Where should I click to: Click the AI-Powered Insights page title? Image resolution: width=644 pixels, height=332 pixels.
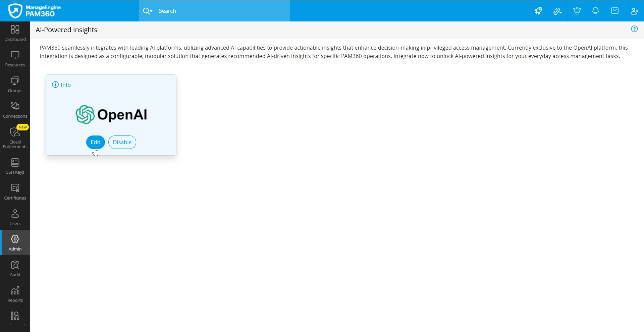click(x=66, y=30)
